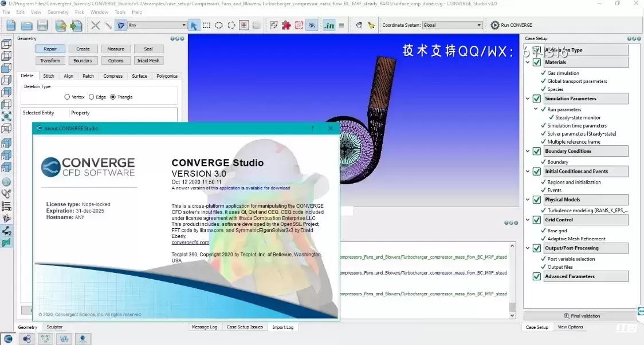Open the Geometry menu
This screenshot has width=644, height=345.
click(x=58, y=12)
